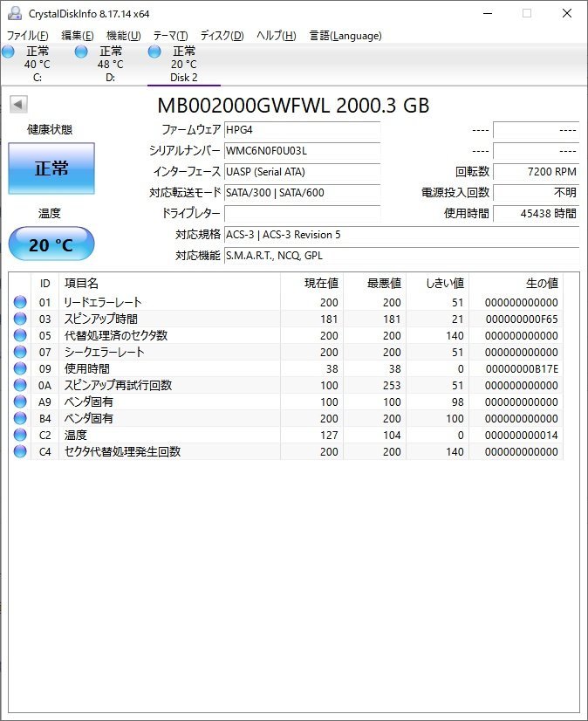Click the しきい値 column header
Screen dimensions: 588x721
click(x=437, y=283)
